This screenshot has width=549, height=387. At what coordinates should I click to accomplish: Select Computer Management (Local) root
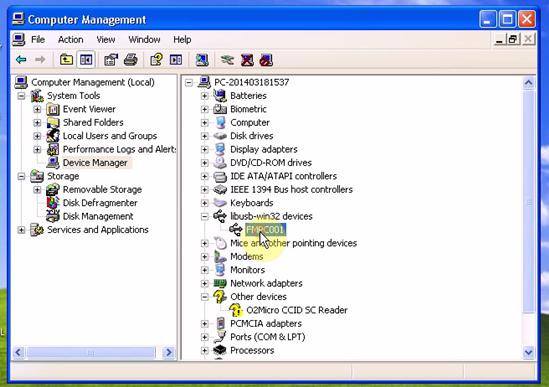pyautogui.click(x=92, y=82)
